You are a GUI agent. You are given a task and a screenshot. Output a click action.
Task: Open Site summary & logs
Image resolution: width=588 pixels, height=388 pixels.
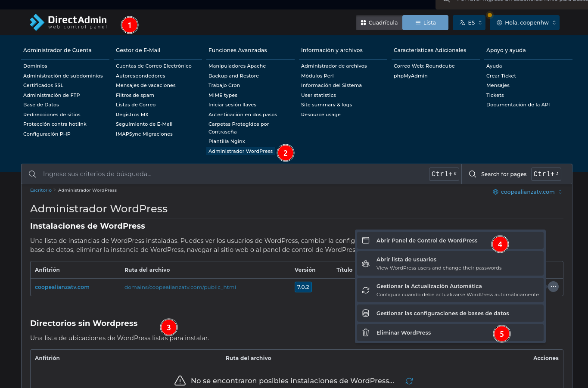(x=327, y=105)
